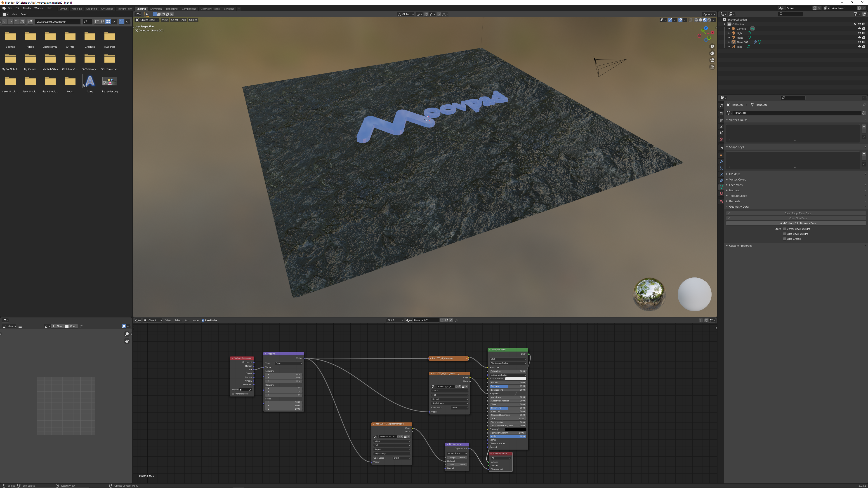Add shape key with plus button
868x488 pixels.
(864, 154)
